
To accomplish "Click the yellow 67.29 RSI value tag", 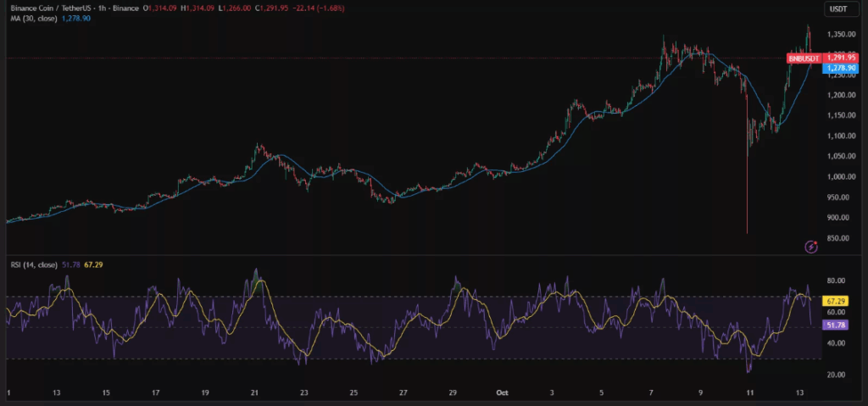I will [837, 301].
